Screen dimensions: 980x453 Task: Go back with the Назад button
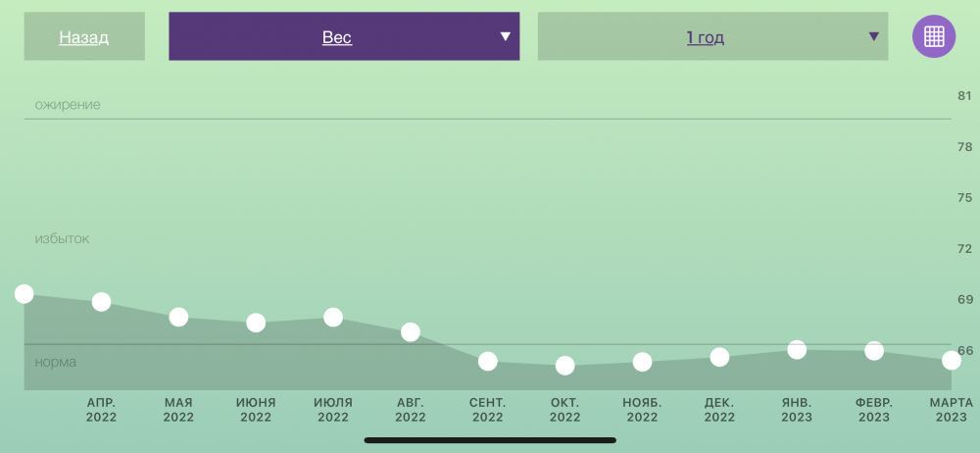[84, 37]
